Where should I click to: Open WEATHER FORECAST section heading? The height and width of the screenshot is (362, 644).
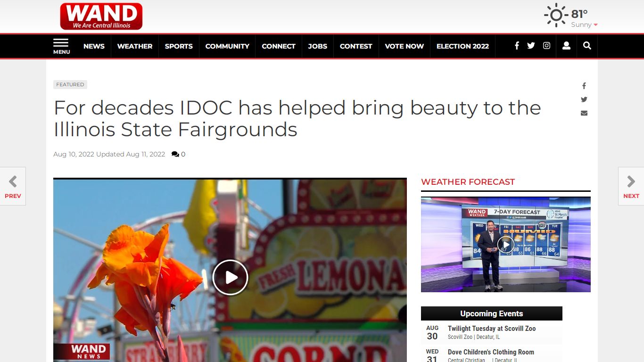(x=468, y=182)
